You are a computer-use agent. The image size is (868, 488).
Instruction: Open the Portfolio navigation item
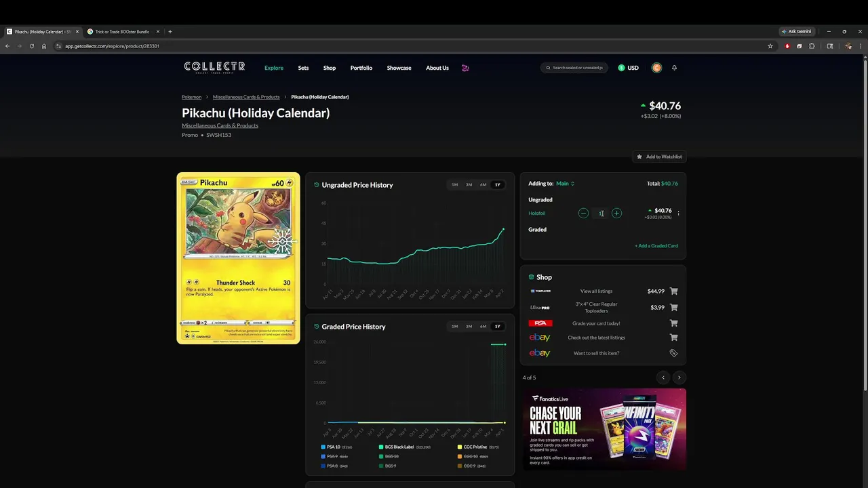(x=361, y=68)
